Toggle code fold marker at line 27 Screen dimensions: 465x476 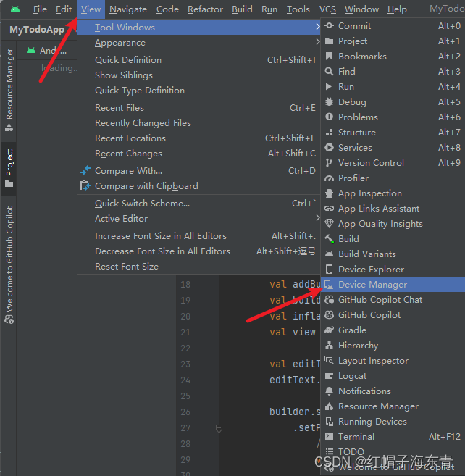point(219,428)
